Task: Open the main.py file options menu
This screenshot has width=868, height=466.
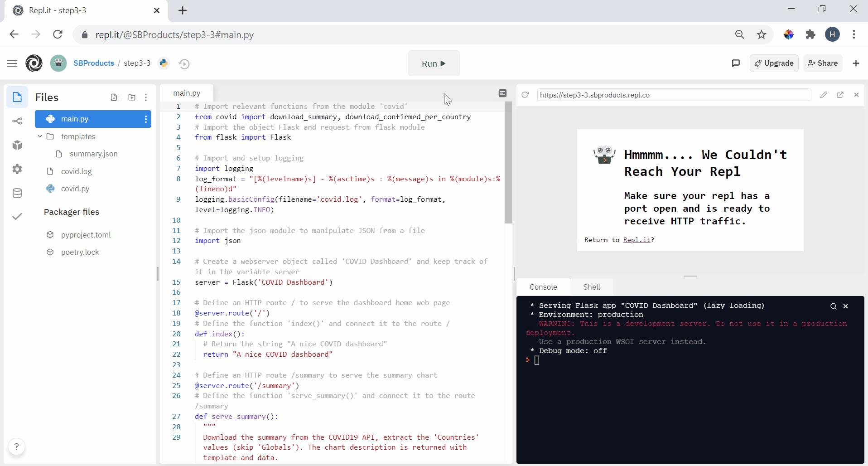Action: (145, 119)
